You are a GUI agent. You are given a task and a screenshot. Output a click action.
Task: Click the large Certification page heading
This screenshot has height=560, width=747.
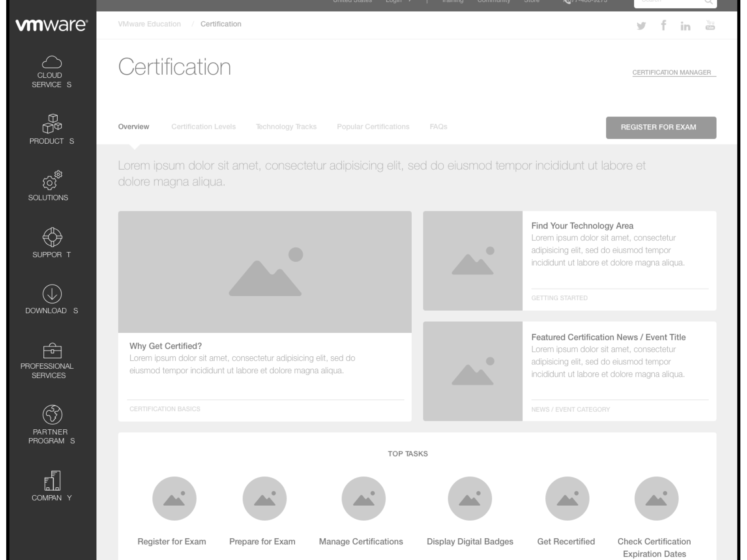tap(175, 67)
